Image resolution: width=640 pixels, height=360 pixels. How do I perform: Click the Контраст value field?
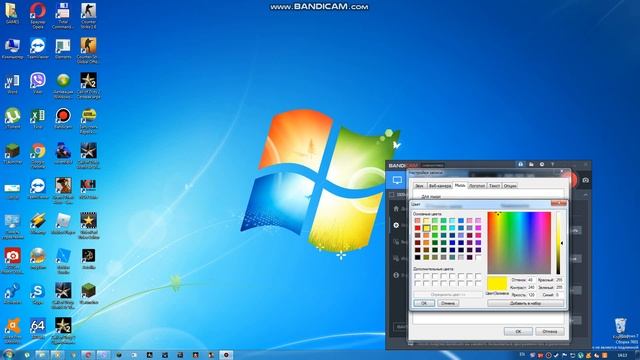[x=531, y=287]
